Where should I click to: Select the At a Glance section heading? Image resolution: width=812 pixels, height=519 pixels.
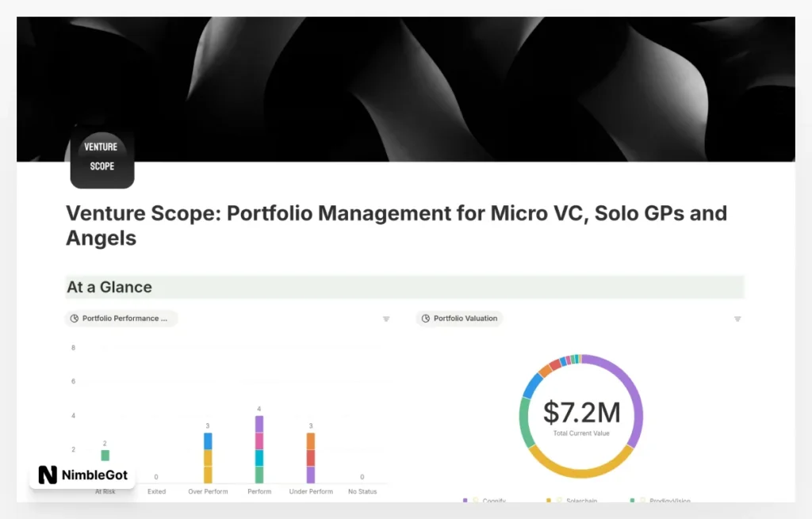109,287
